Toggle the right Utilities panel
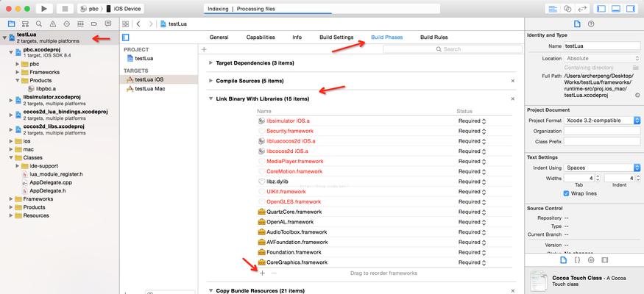 [x=630, y=9]
